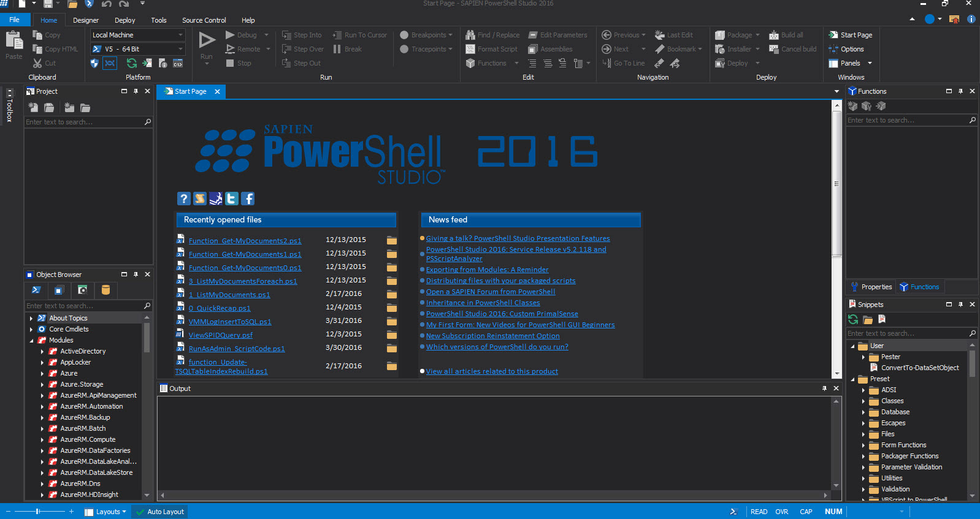Click the Cancel build button
Image resolution: width=980 pixels, height=519 pixels.
tap(793, 49)
